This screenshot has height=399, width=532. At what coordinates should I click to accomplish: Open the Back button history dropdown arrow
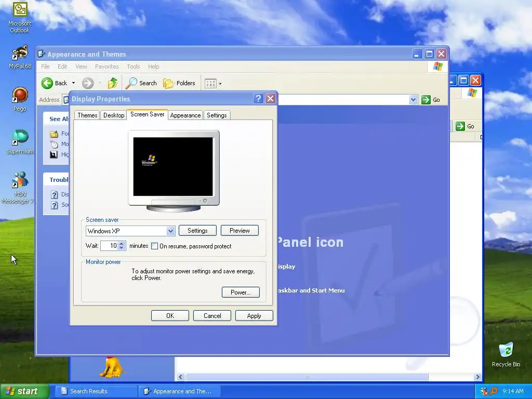(x=73, y=83)
